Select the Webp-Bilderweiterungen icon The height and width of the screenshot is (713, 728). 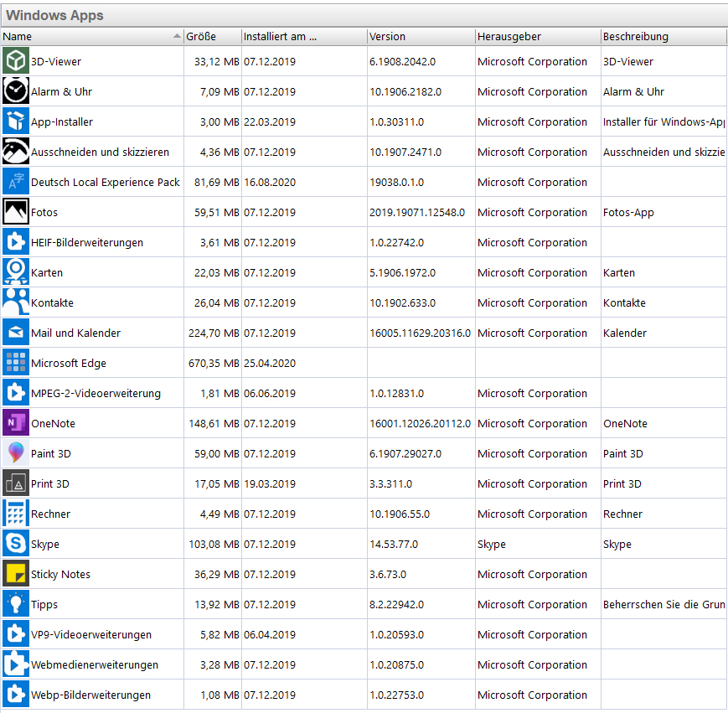click(x=16, y=695)
